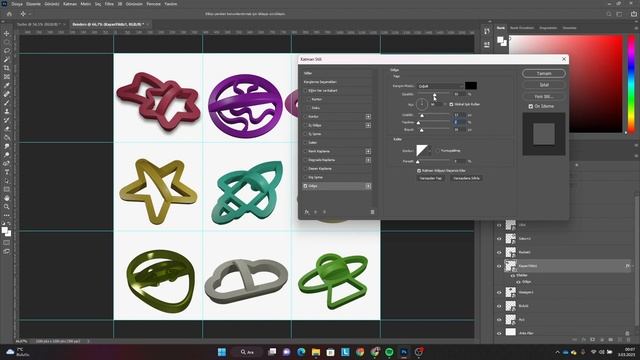Select the Hand tool
The image size is (640, 360).
[7, 198]
